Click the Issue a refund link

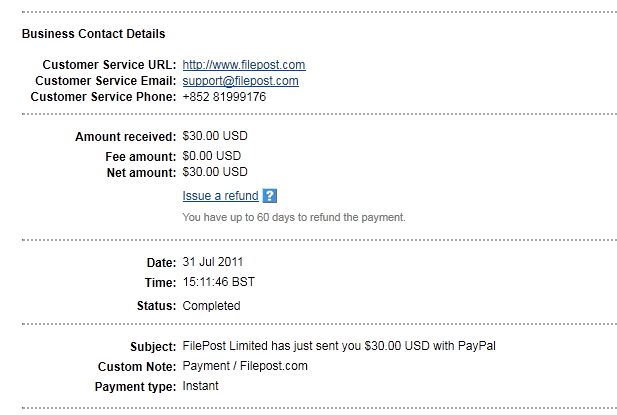coord(220,196)
